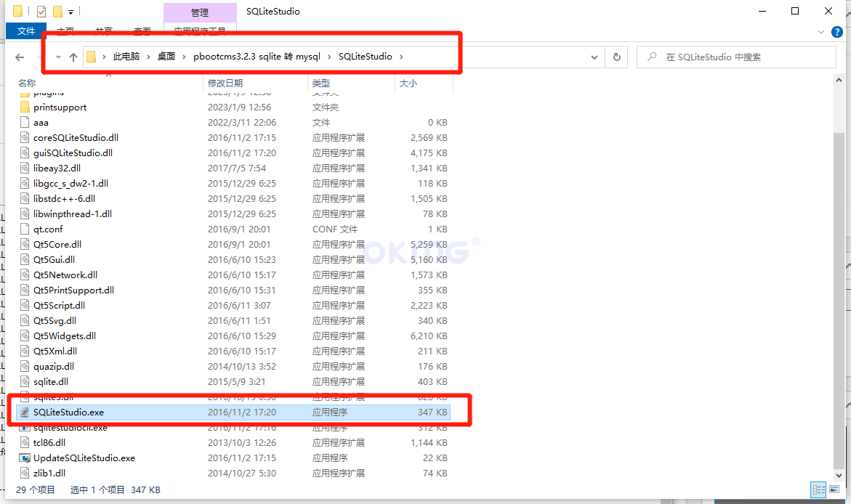Screen dimensions: 851x504
Task: Expand the chevron before 此电脑 in breadcrumb
Action: tap(104, 57)
